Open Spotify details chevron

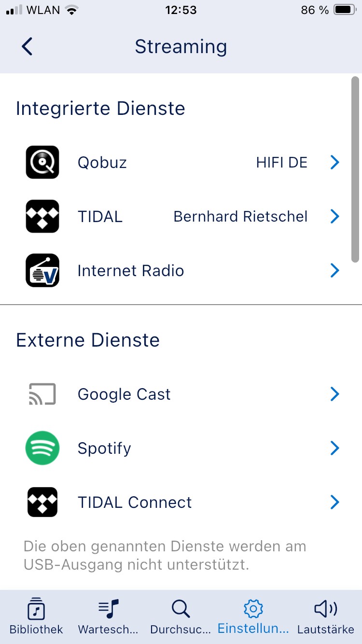[335, 448]
